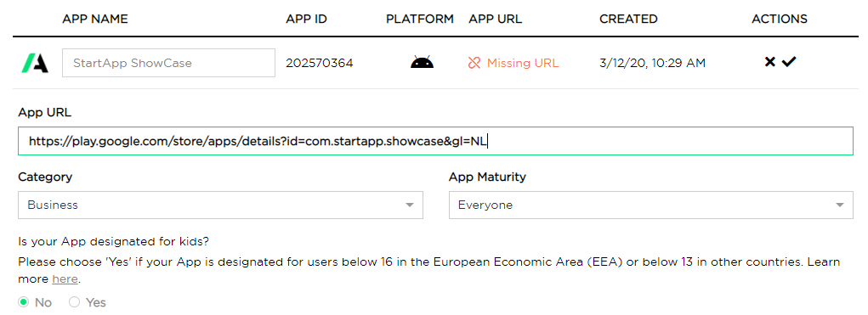Image resolution: width=868 pixels, height=315 pixels.
Task: Click the app ID 202570364
Action: (320, 63)
